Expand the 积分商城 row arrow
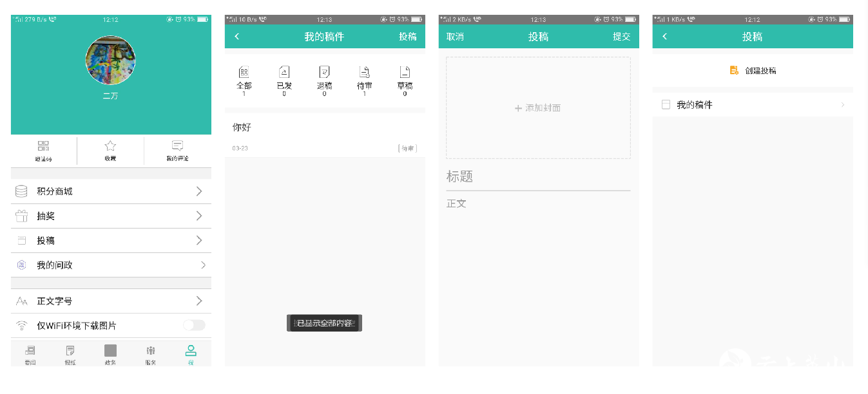868x394 pixels. point(199,191)
